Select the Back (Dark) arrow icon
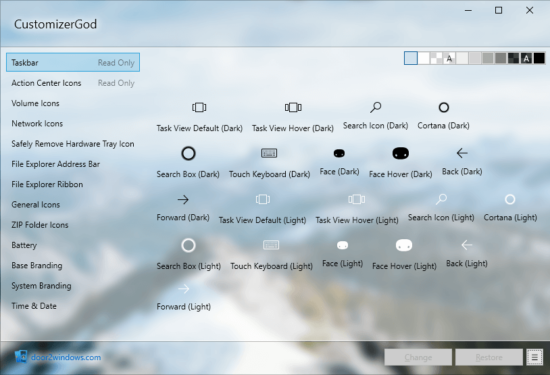Screen dimensions: 550x375 462,153
